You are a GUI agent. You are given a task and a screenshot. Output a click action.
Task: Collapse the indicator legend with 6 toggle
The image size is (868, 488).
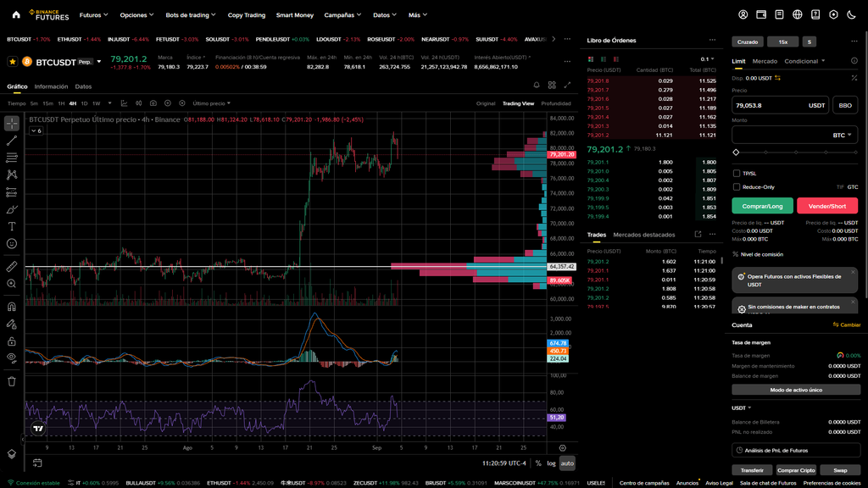pyautogui.click(x=36, y=130)
